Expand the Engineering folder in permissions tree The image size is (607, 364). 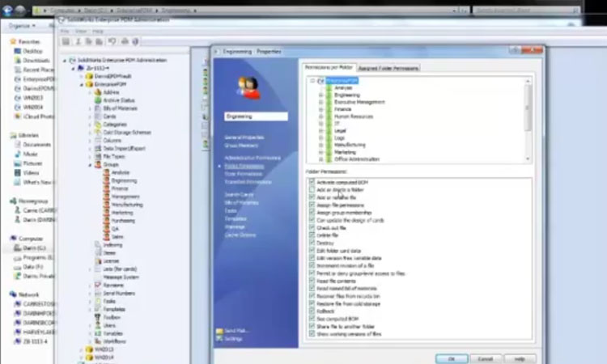320,95
